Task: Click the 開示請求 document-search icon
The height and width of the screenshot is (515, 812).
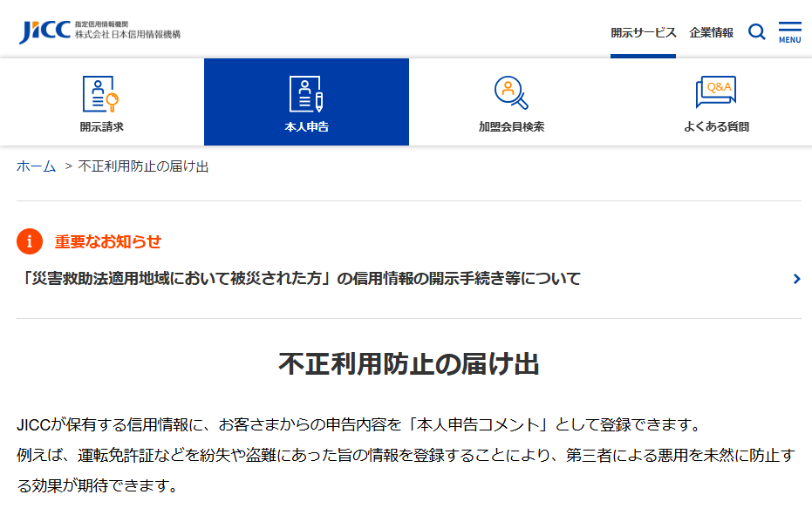Action: pyautogui.click(x=100, y=94)
